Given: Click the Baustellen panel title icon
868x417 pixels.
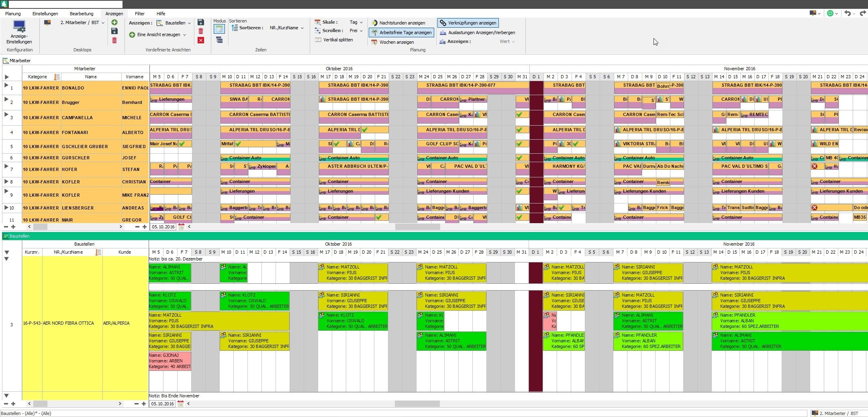Looking at the screenshot, I should 6,236.
